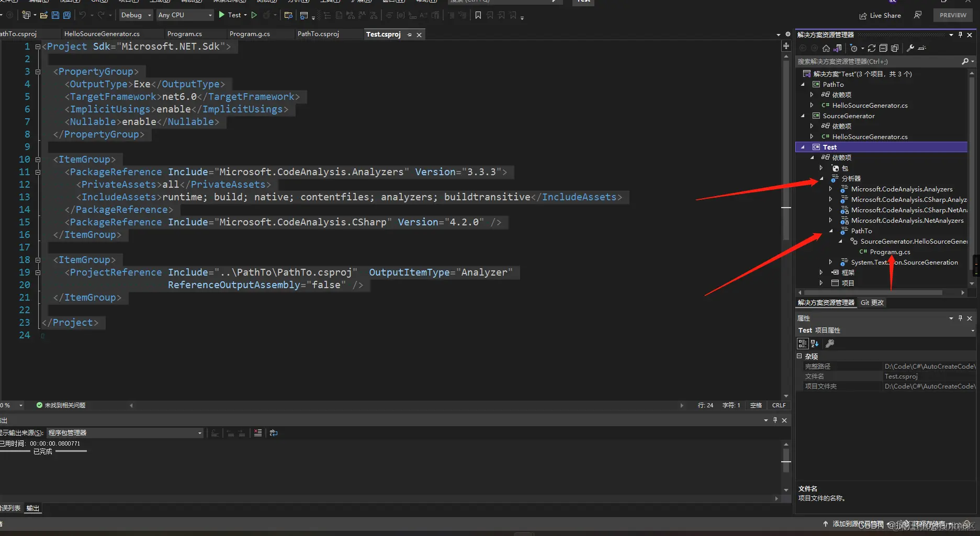Image resolution: width=980 pixels, height=536 pixels.
Task: Pin the Properties panel
Action: tap(960, 318)
